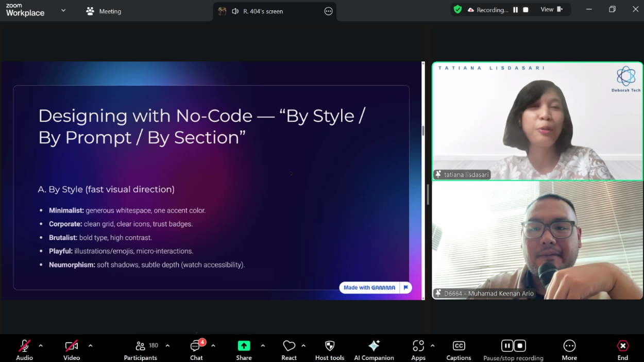Open Host tools shield icon
The image size is (644, 362).
(x=330, y=346)
